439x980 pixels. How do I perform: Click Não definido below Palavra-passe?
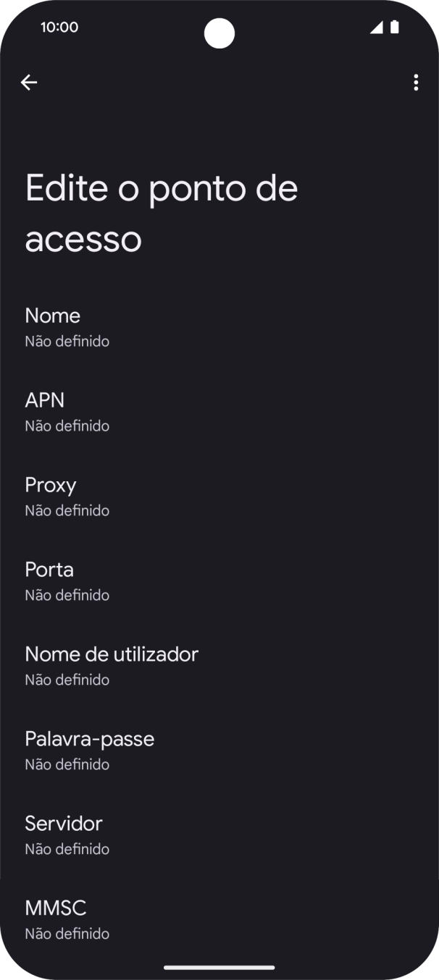(x=67, y=764)
